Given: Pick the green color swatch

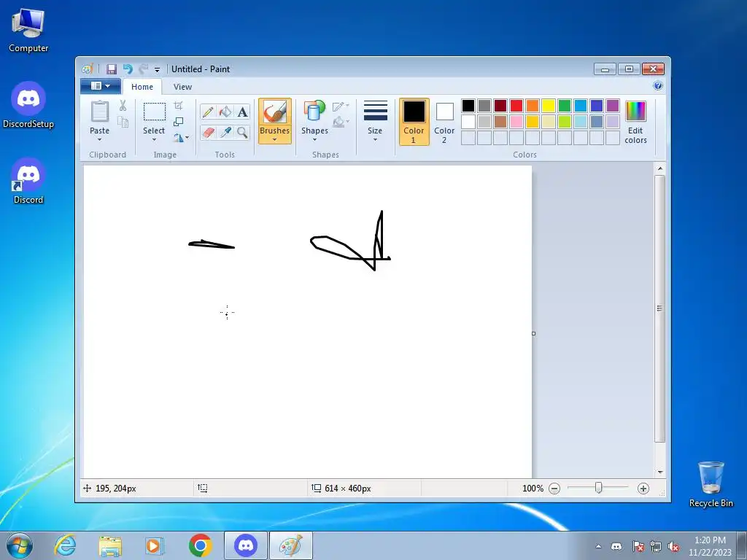Looking at the screenshot, I should [565, 105].
